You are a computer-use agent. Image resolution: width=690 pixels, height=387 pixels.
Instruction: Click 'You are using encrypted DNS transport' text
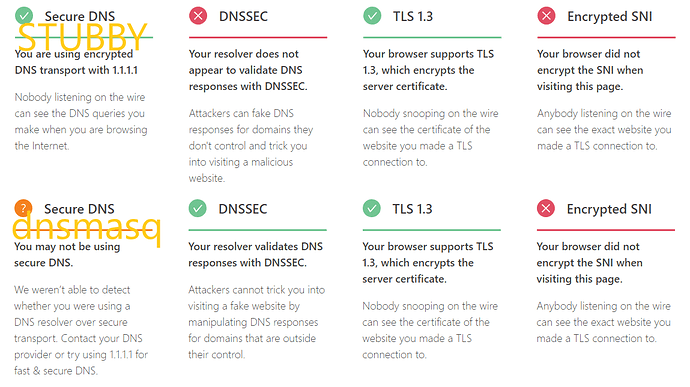point(76,62)
